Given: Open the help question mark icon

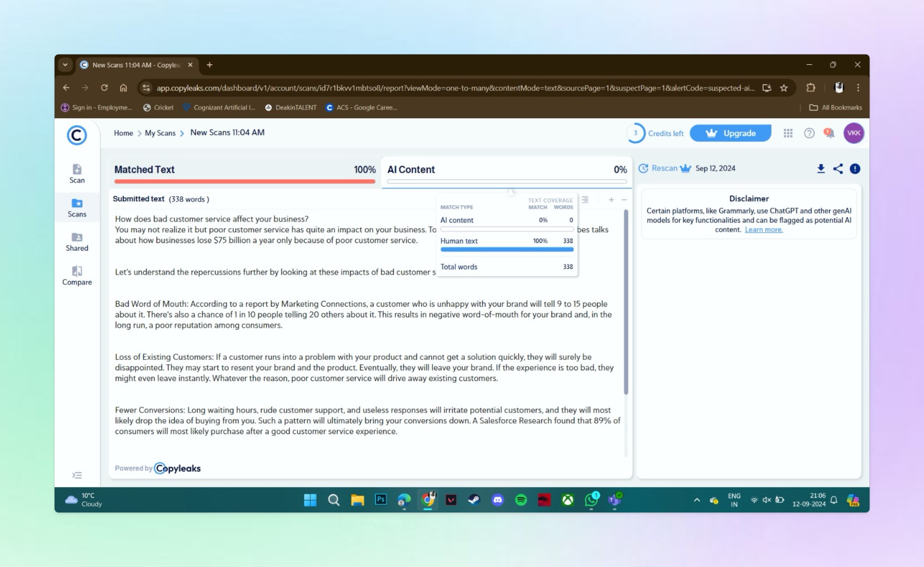Looking at the screenshot, I should pyautogui.click(x=809, y=133).
